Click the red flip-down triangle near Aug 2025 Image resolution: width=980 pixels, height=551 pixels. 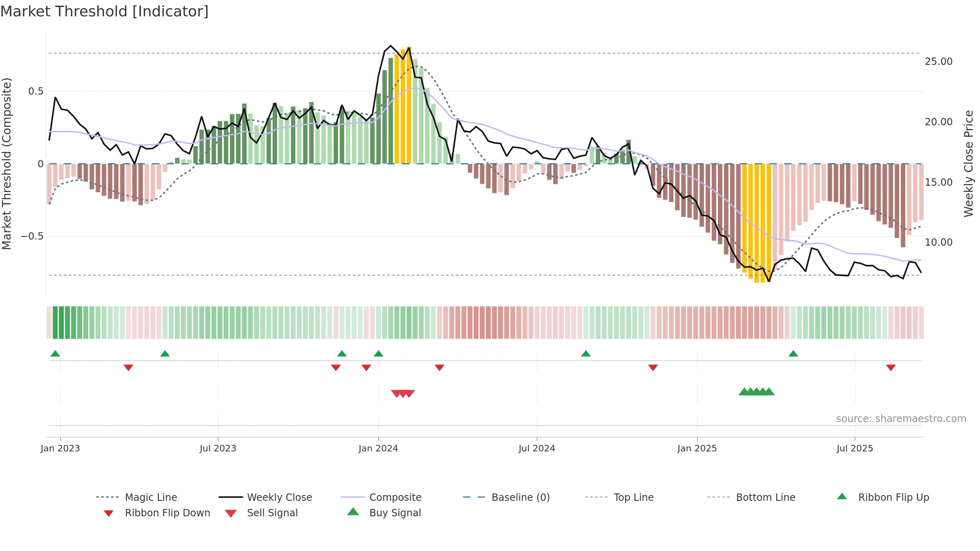[x=891, y=368]
